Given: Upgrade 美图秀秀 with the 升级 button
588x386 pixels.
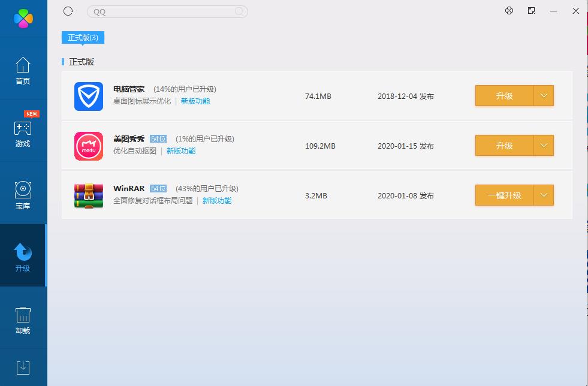Looking at the screenshot, I should (504, 145).
